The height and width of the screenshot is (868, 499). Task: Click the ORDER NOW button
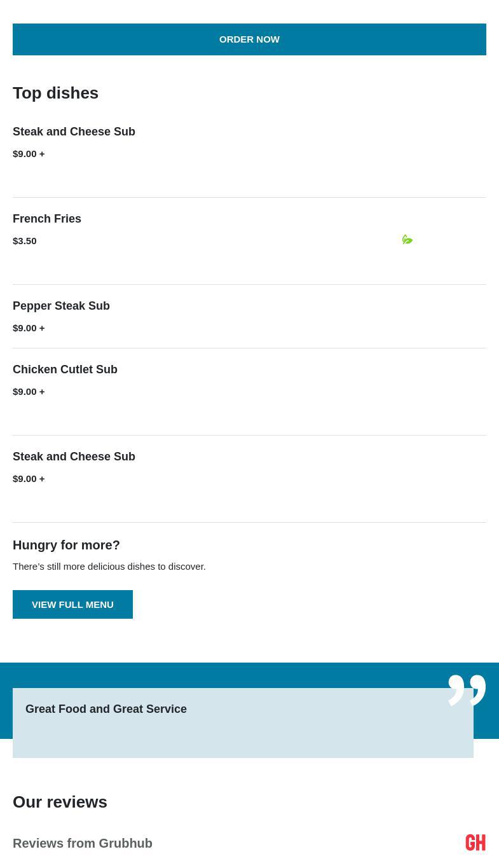point(249,39)
